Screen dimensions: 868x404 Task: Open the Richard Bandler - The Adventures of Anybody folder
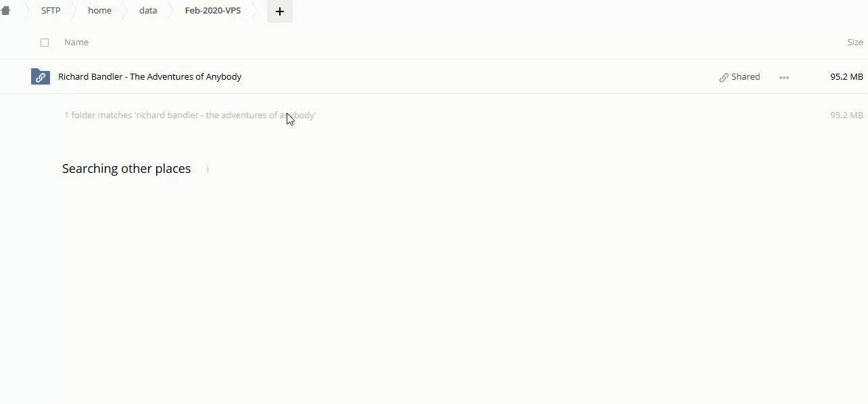(149, 76)
